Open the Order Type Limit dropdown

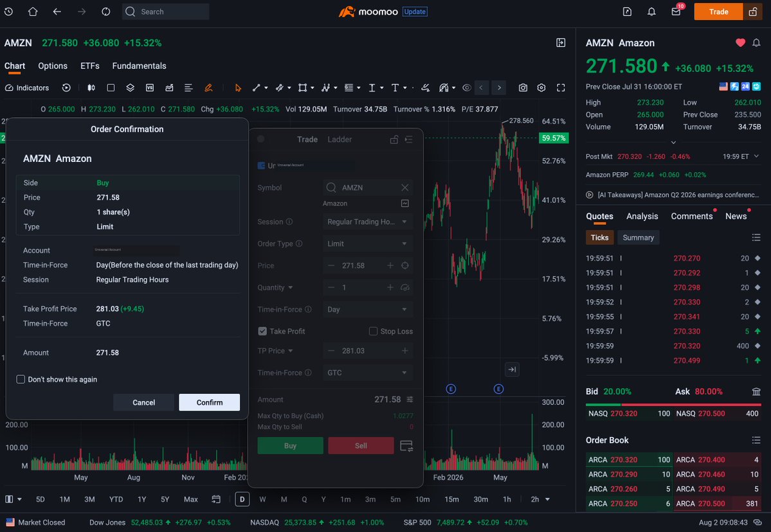click(x=367, y=244)
